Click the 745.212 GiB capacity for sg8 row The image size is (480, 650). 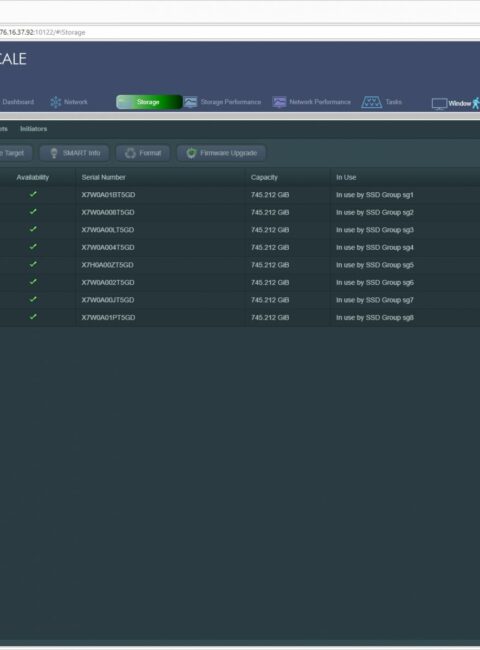point(270,318)
